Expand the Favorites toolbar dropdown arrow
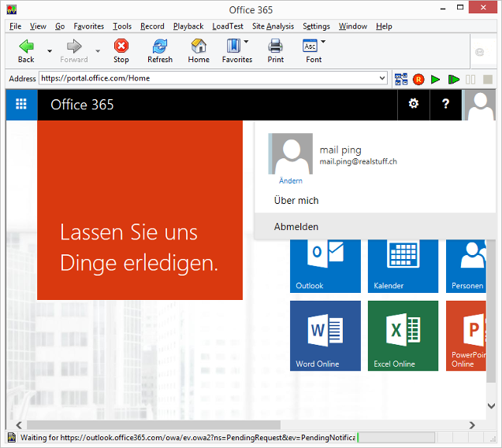Viewport: 502px width, 448px height. (246, 42)
